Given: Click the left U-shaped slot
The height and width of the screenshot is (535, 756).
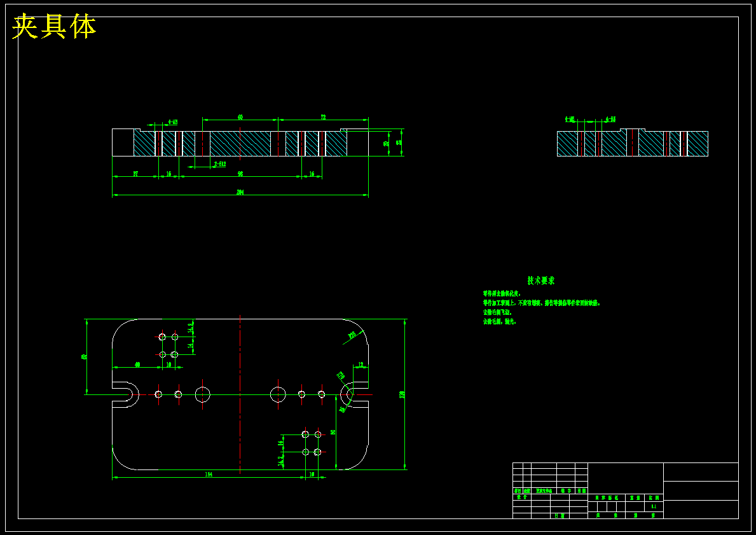Looking at the screenshot, I should tap(125, 394).
